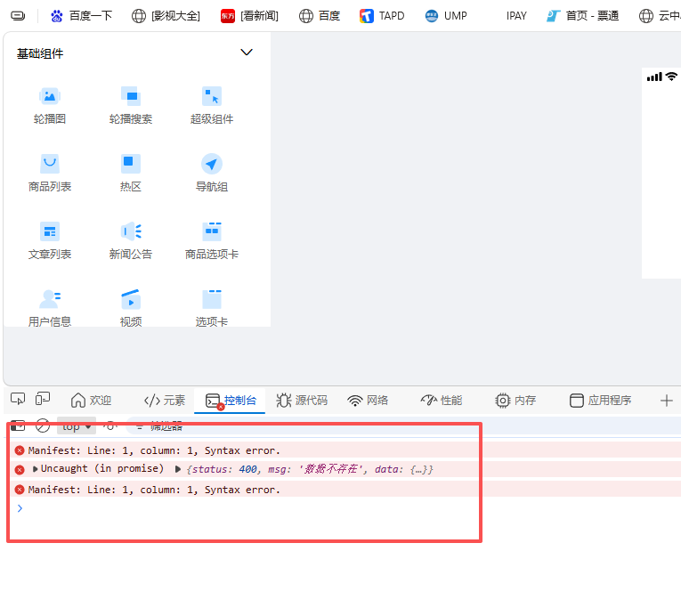681x616 pixels.
Task: Add the 用户信息 component
Action: pos(50,308)
